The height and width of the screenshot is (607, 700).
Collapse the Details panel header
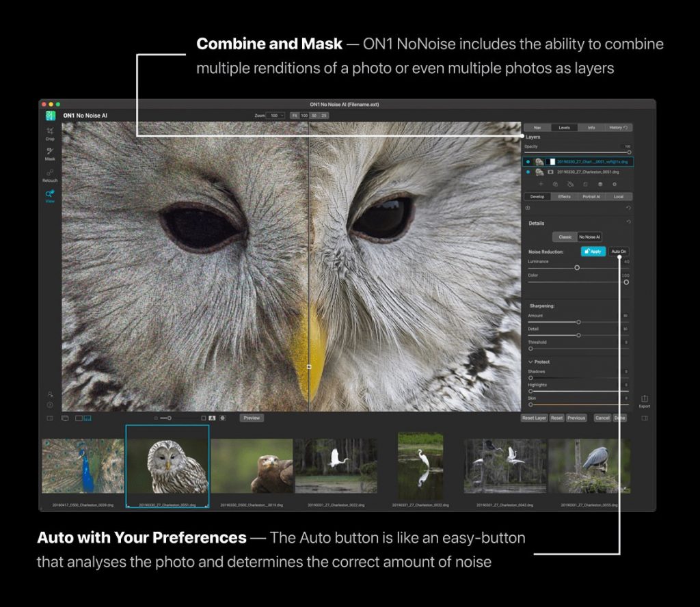click(x=536, y=223)
